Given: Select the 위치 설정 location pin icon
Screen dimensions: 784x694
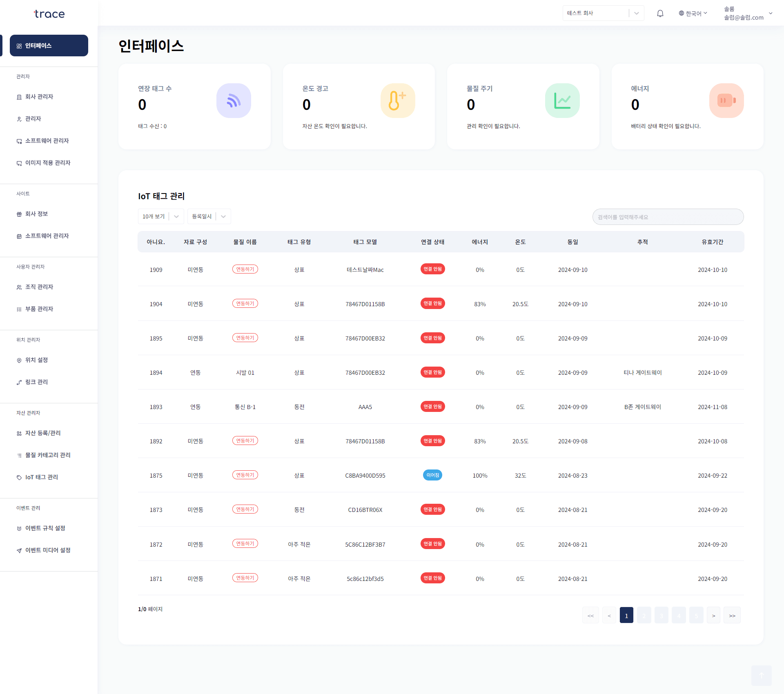Looking at the screenshot, I should click(x=19, y=360).
